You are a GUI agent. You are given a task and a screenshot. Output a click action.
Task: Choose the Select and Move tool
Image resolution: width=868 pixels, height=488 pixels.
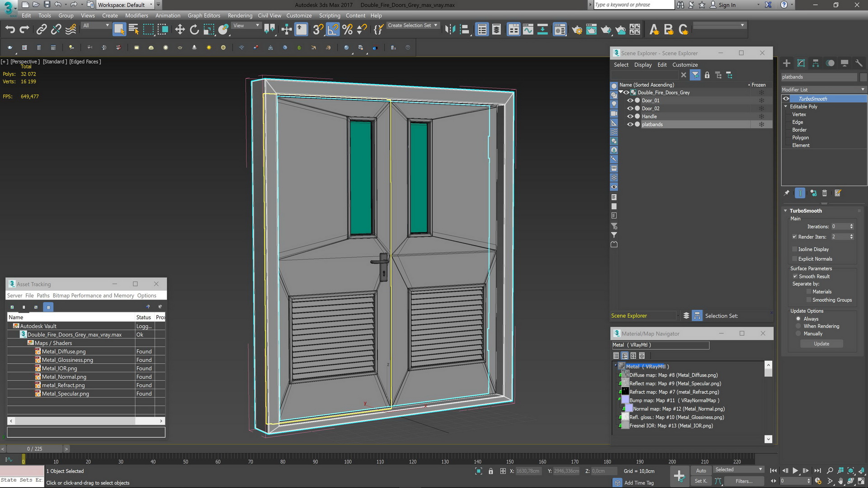pos(180,30)
